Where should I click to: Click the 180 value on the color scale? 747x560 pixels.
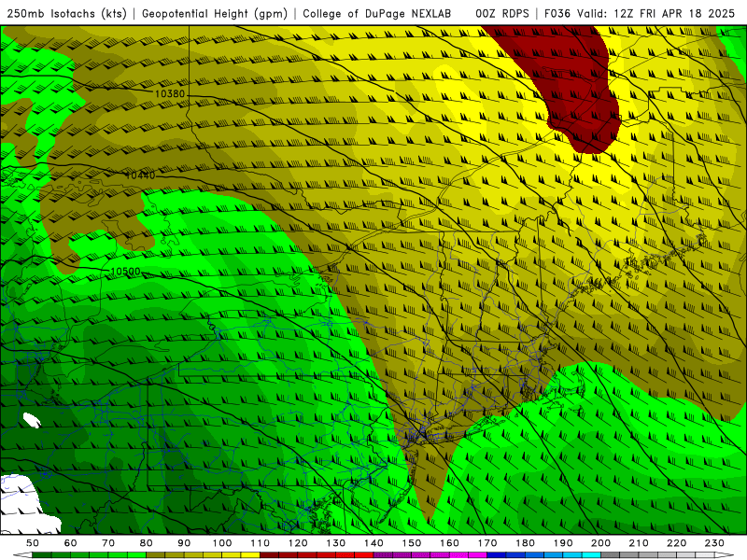[x=525, y=543]
